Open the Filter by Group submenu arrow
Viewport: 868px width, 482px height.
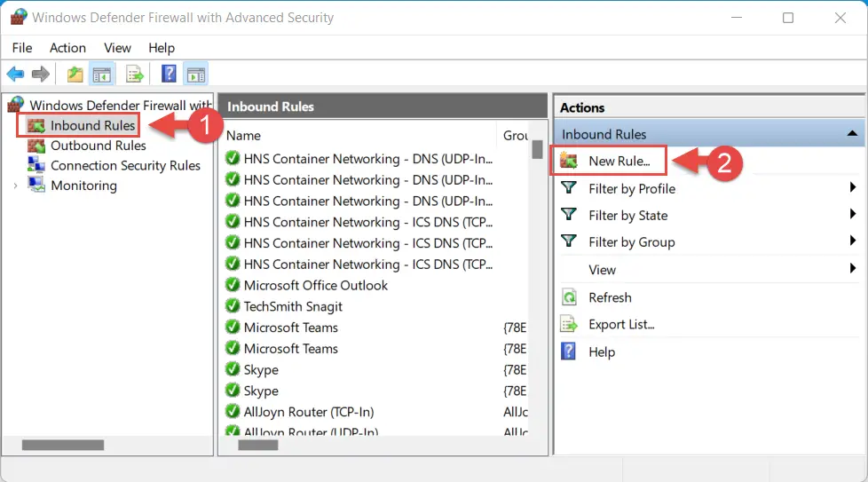tap(853, 241)
